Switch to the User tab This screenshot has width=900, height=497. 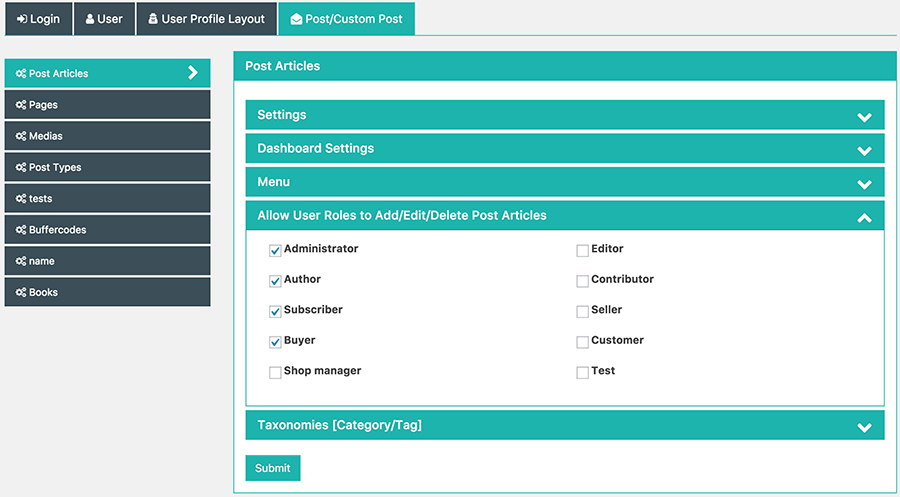[104, 18]
